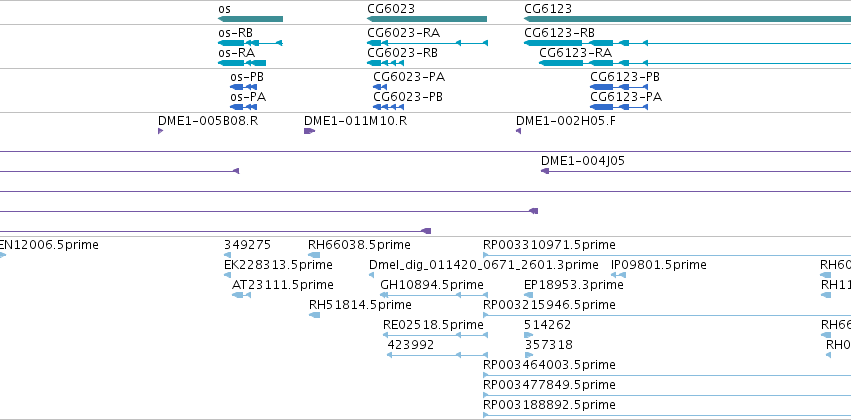Click the os-PB protein glyph
This screenshot has height=420, width=851.
(x=243, y=87)
